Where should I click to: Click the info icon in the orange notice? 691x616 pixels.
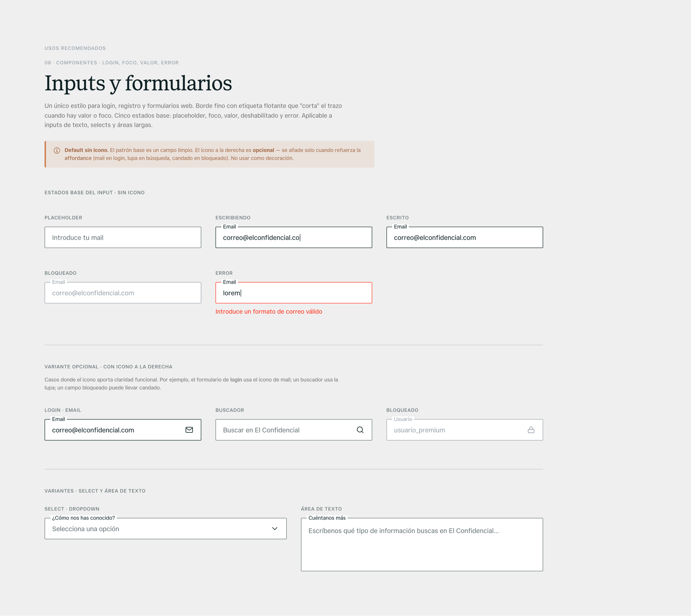(x=57, y=151)
